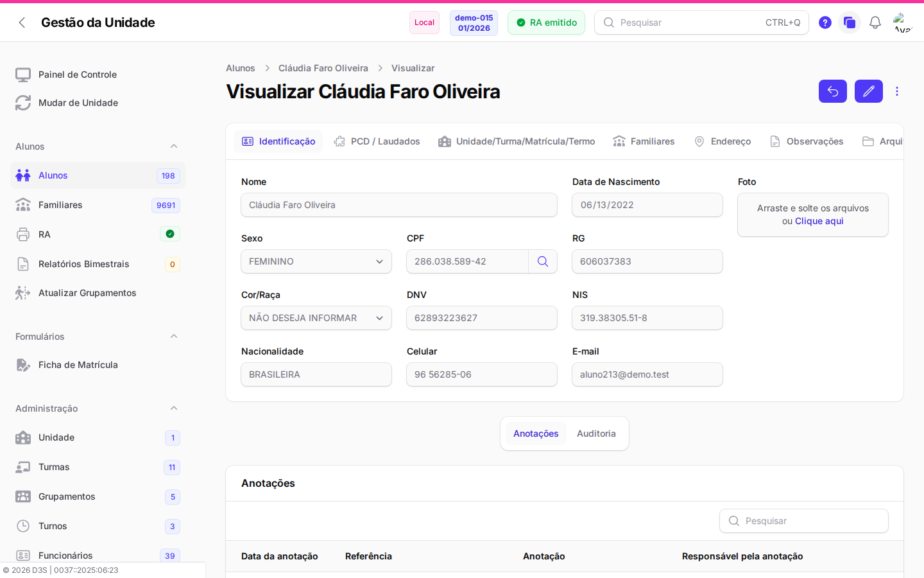Click the Relatórios Bimestrais document icon
This screenshot has height=578, width=924.
pos(23,264)
